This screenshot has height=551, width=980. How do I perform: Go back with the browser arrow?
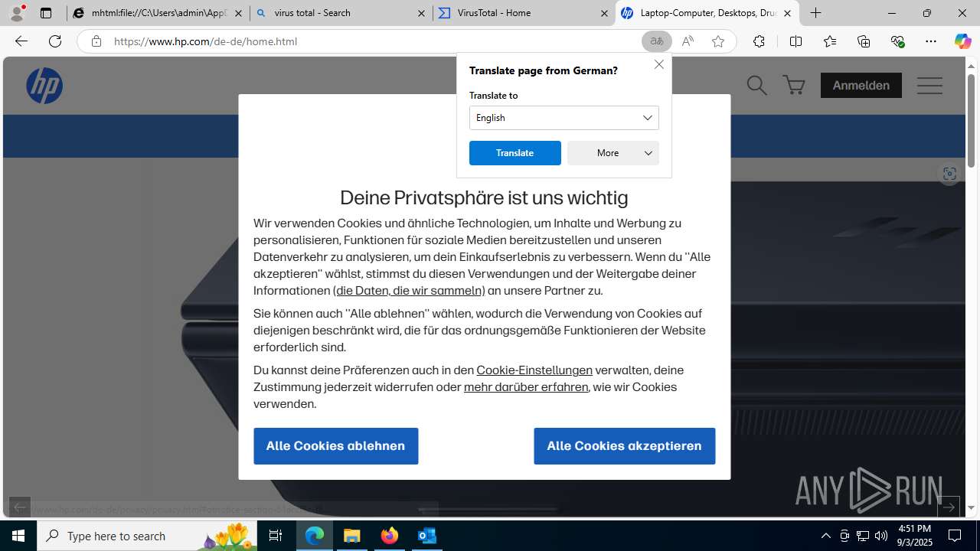pyautogui.click(x=21, y=41)
